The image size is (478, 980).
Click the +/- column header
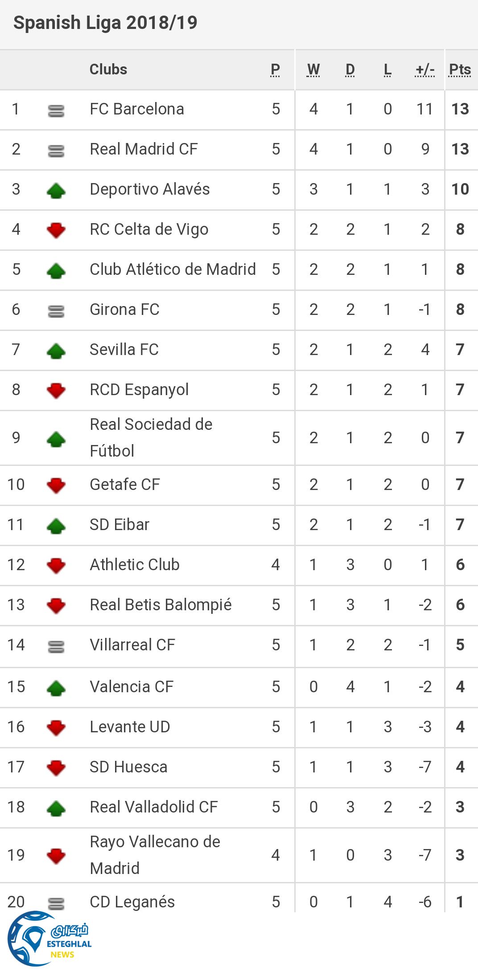(424, 69)
